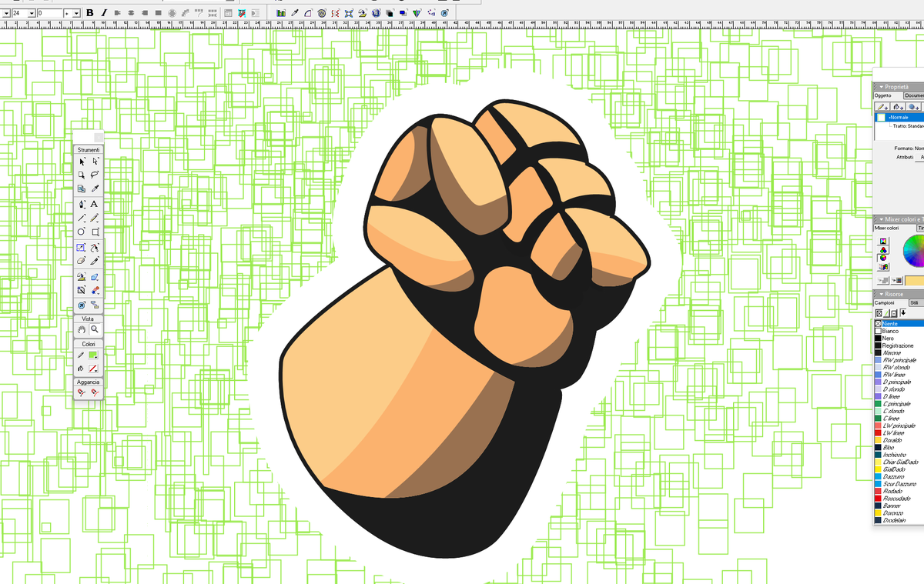
Task: Switch to the Mixer colori tab
Action: tap(888, 228)
